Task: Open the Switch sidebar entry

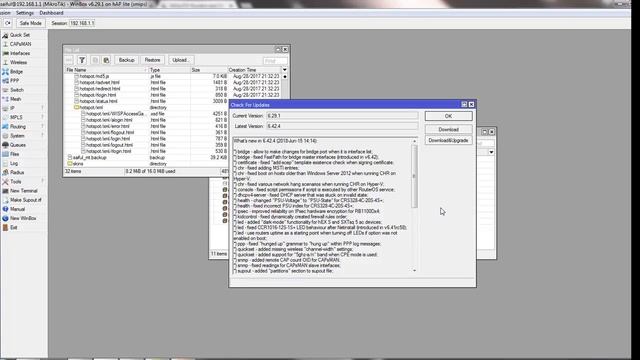Action: point(17,90)
